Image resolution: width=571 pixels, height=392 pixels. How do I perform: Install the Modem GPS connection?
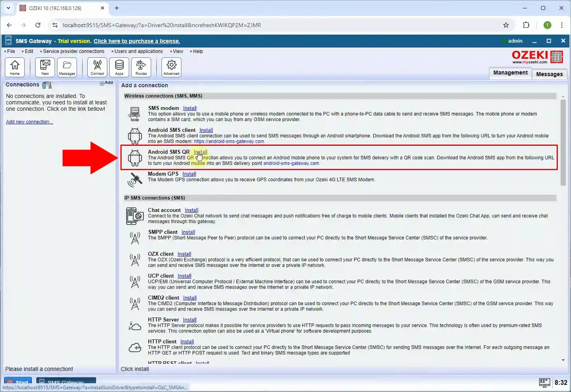click(189, 174)
